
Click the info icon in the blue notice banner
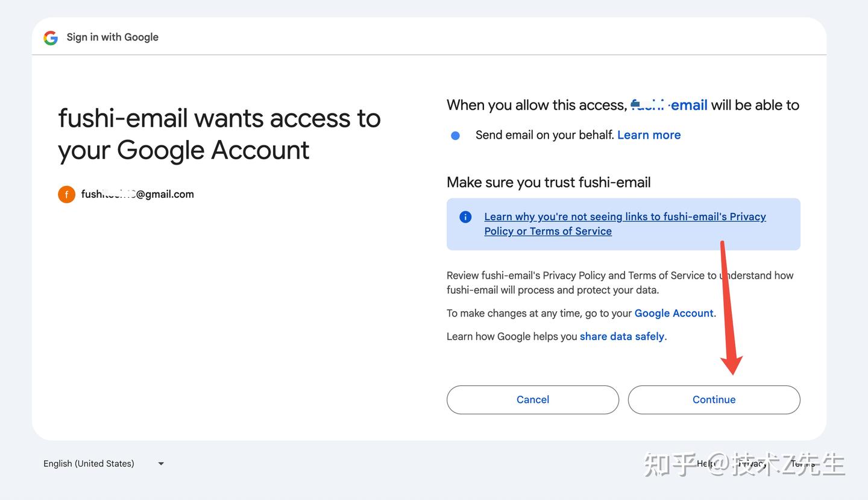tap(465, 216)
